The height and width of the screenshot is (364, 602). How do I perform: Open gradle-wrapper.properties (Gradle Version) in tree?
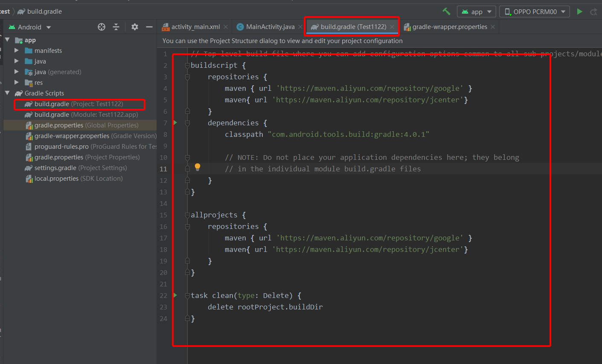(91, 136)
